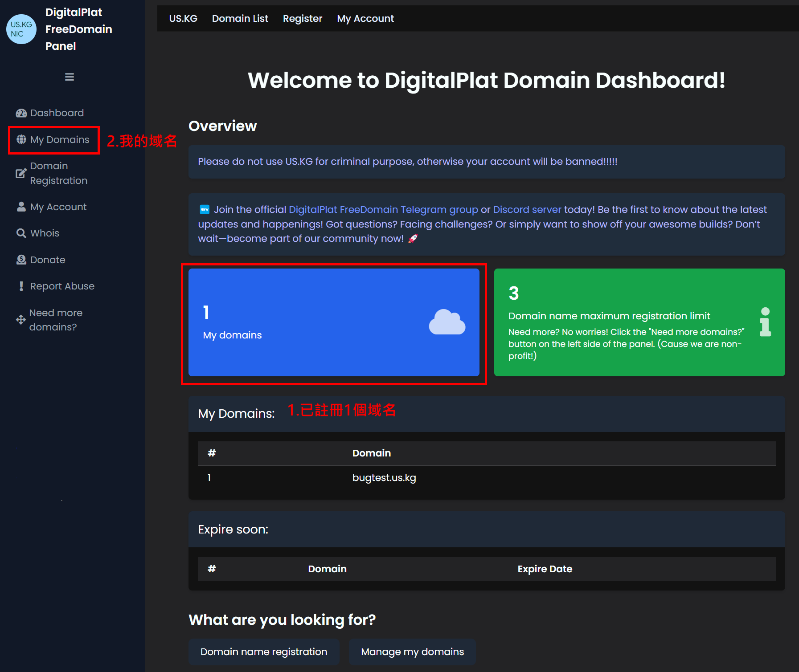The height and width of the screenshot is (672, 799).
Task: Follow the Discord server link
Action: pyautogui.click(x=527, y=210)
